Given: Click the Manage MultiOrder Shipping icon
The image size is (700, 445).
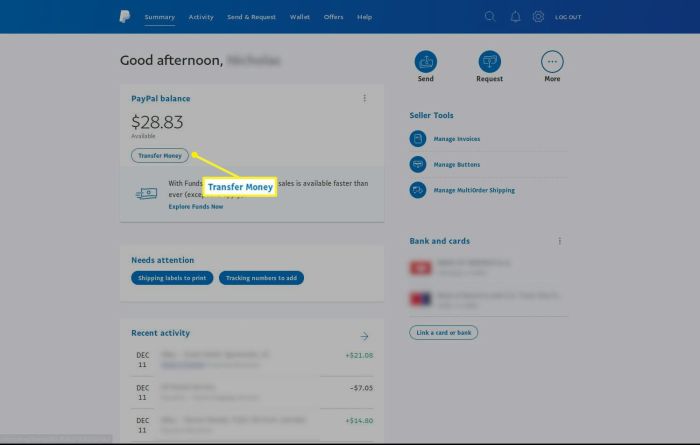Looking at the screenshot, I should [418, 190].
